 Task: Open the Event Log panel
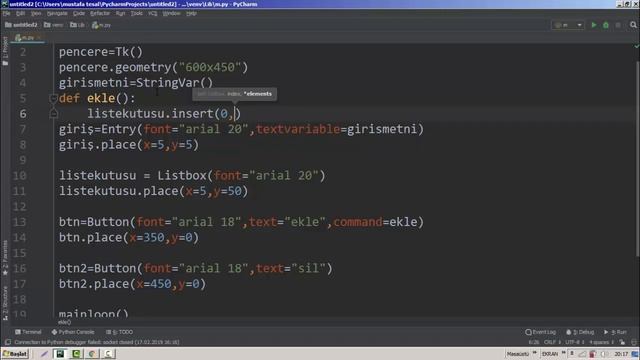pyautogui.click(x=541, y=332)
